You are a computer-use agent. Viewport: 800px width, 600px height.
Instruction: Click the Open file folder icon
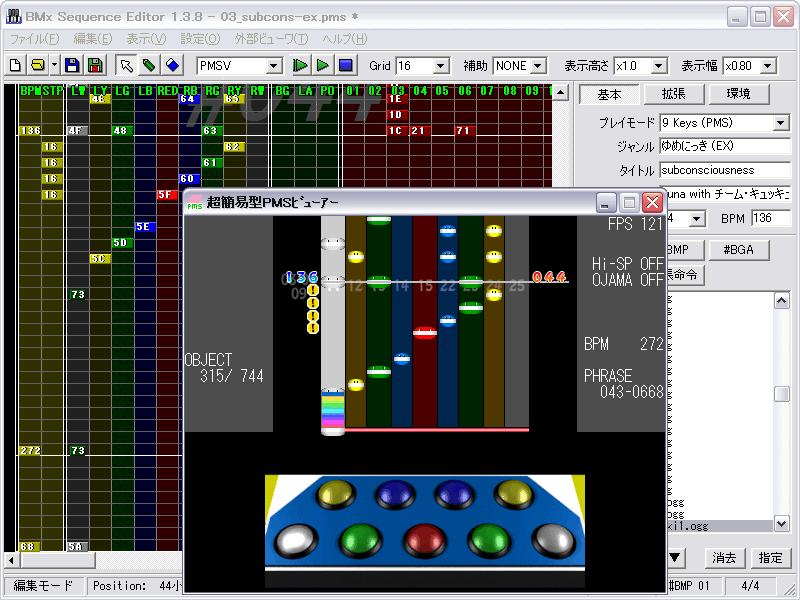tap(38, 66)
